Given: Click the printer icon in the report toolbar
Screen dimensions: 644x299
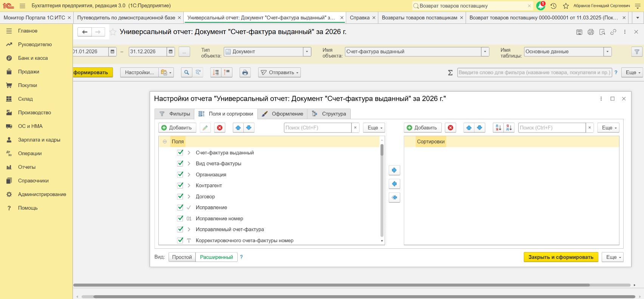Looking at the screenshot, I should click(x=245, y=72).
